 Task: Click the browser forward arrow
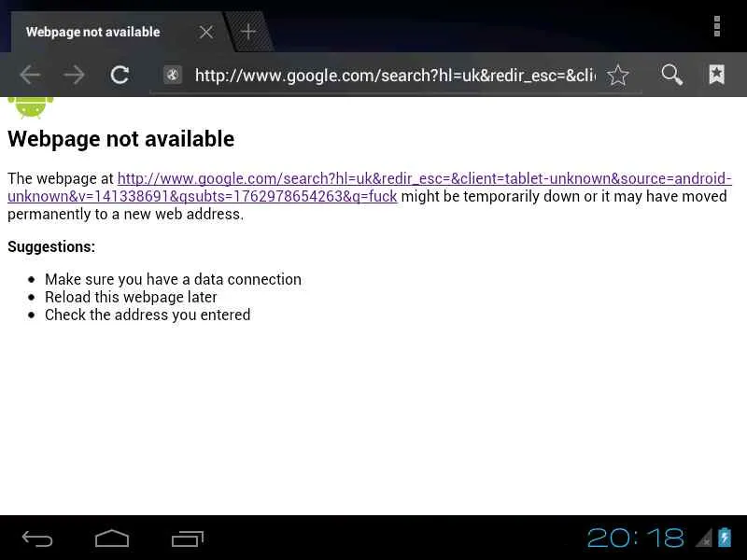(x=75, y=75)
